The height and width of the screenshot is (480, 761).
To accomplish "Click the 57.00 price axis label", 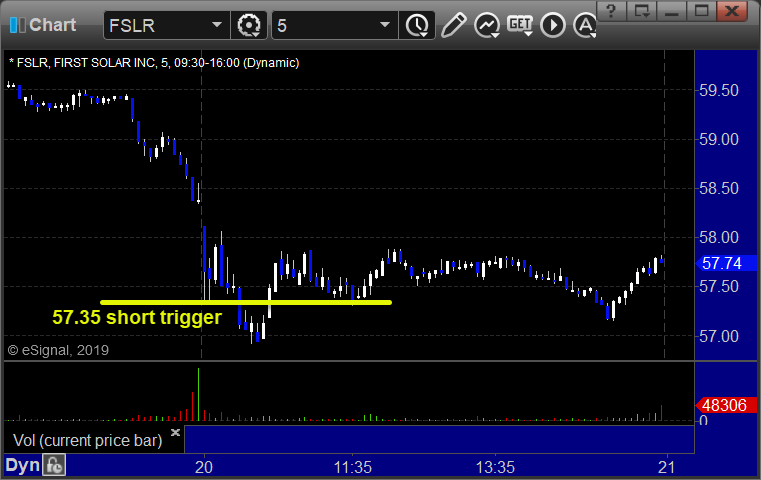I will tap(719, 336).
